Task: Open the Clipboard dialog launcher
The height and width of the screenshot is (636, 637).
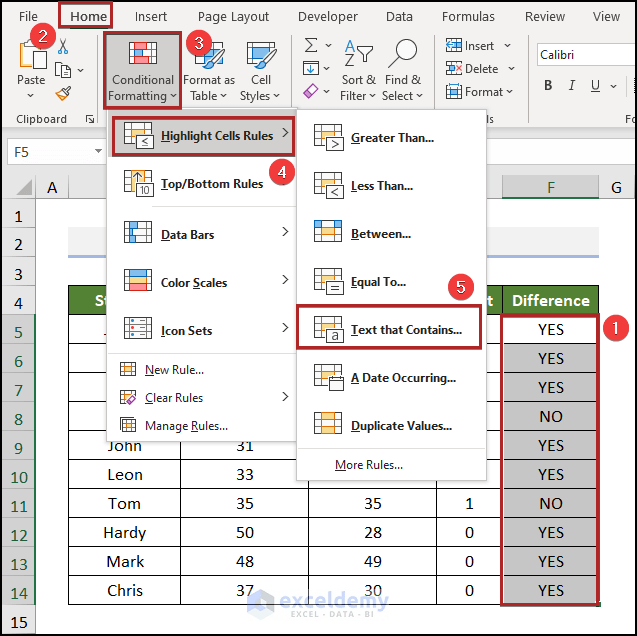Action: pos(90,119)
